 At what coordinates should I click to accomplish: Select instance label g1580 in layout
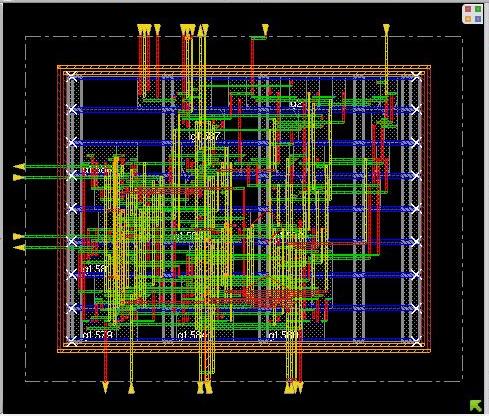click(x=283, y=335)
